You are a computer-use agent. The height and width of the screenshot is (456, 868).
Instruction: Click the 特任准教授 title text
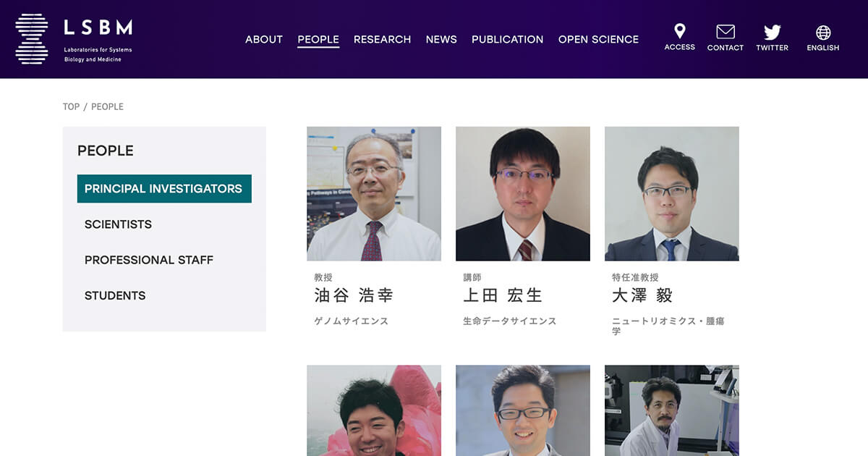tap(635, 277)
